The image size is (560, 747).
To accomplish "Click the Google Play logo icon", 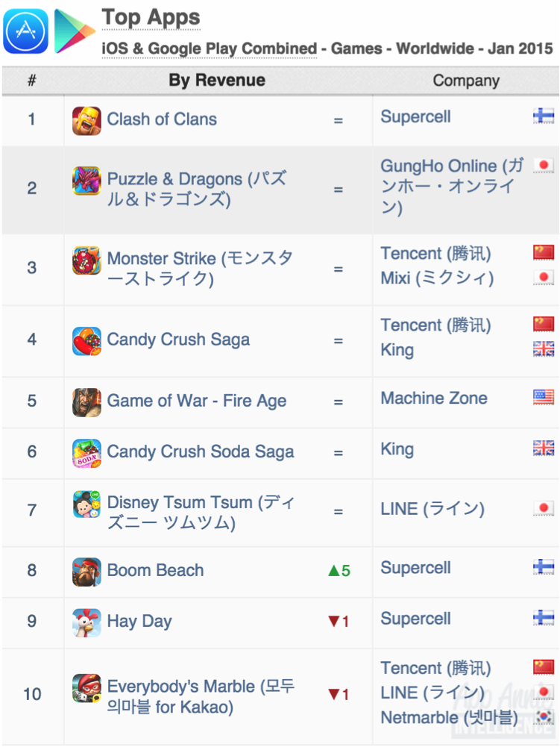I will 75,31.
